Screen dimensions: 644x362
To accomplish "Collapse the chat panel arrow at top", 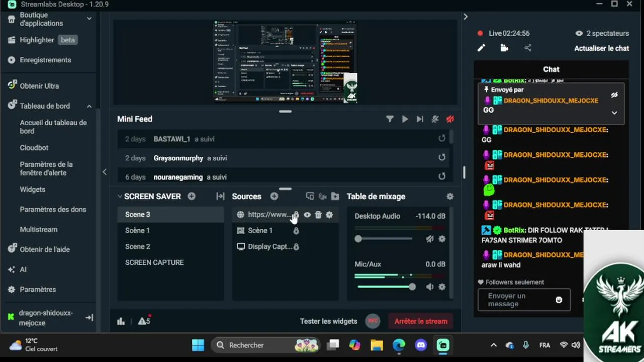I will (466, 17).
